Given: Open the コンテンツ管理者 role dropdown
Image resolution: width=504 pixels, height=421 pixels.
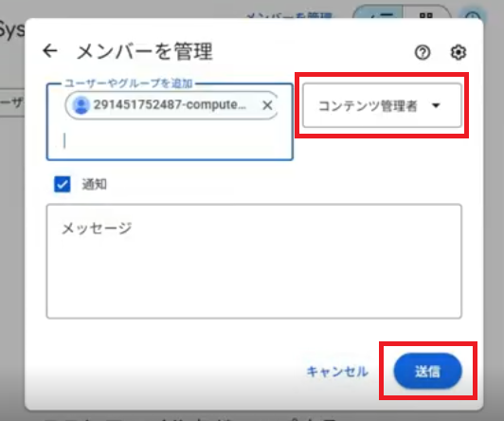Looking at the screenshot, I should [x=382, y=105].
